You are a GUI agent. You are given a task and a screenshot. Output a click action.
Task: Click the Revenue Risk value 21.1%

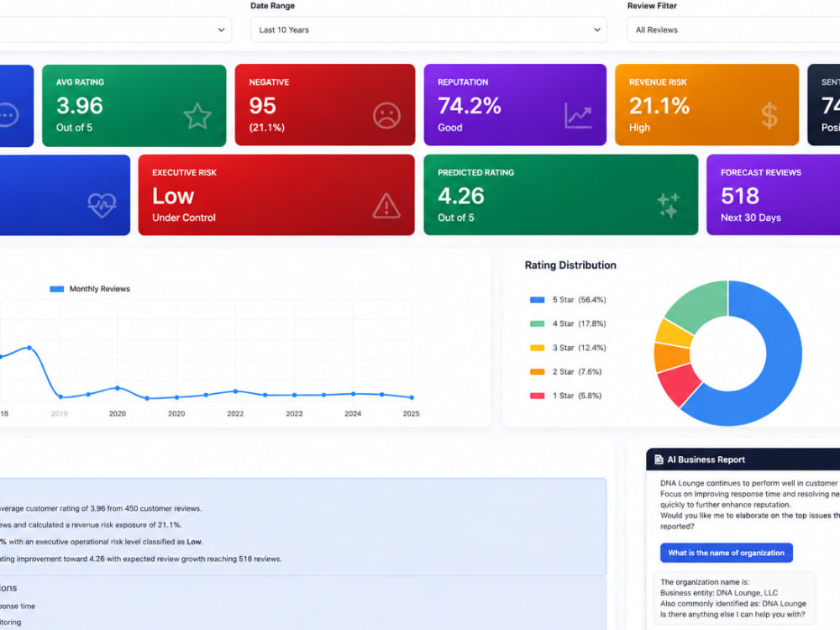coord(659,106)
